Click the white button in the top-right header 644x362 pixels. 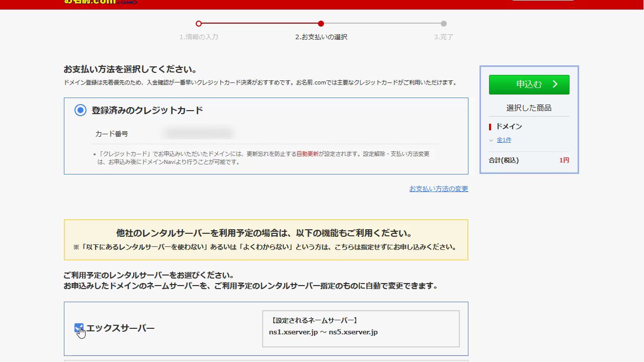[x=542, y=2]
